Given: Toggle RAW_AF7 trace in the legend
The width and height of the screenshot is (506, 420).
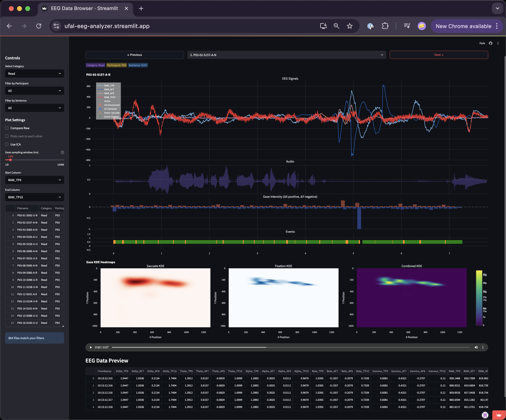Looking at the screenshot, I should tap(106, 89).
